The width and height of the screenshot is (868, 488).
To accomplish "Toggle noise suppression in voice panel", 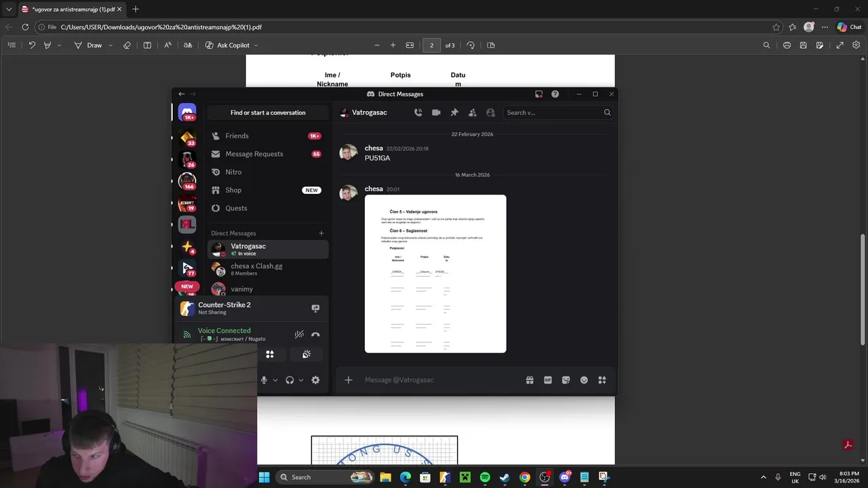I will 299,334.
